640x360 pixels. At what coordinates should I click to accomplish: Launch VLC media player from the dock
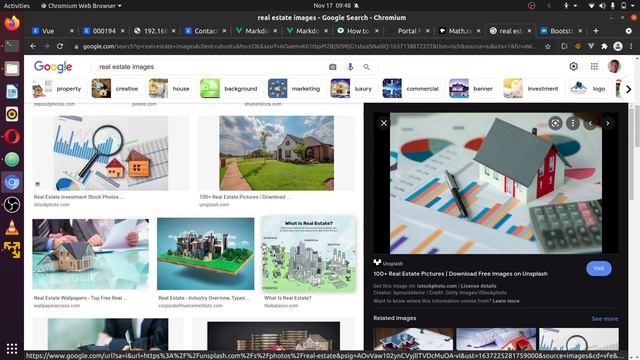(x=12, y=227)
